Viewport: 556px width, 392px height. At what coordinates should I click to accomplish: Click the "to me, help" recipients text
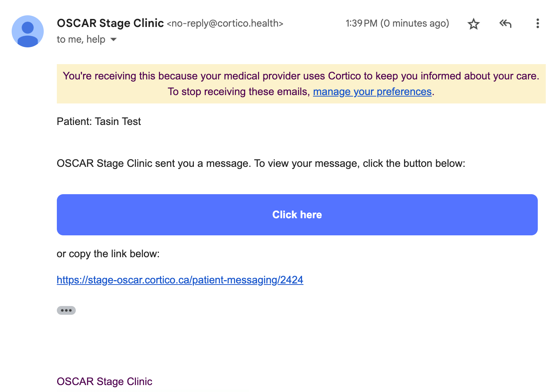point(81,39)
